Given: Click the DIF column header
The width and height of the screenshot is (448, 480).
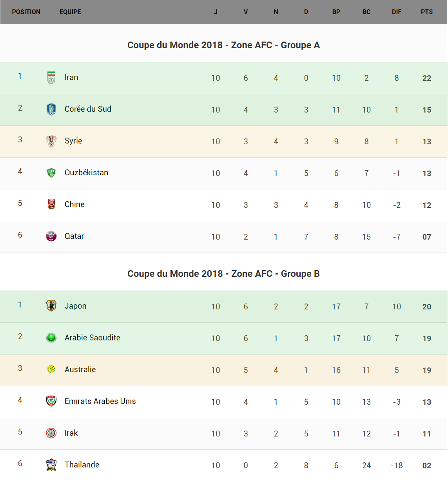Looking at the screenshot, I should coord(397,12).
